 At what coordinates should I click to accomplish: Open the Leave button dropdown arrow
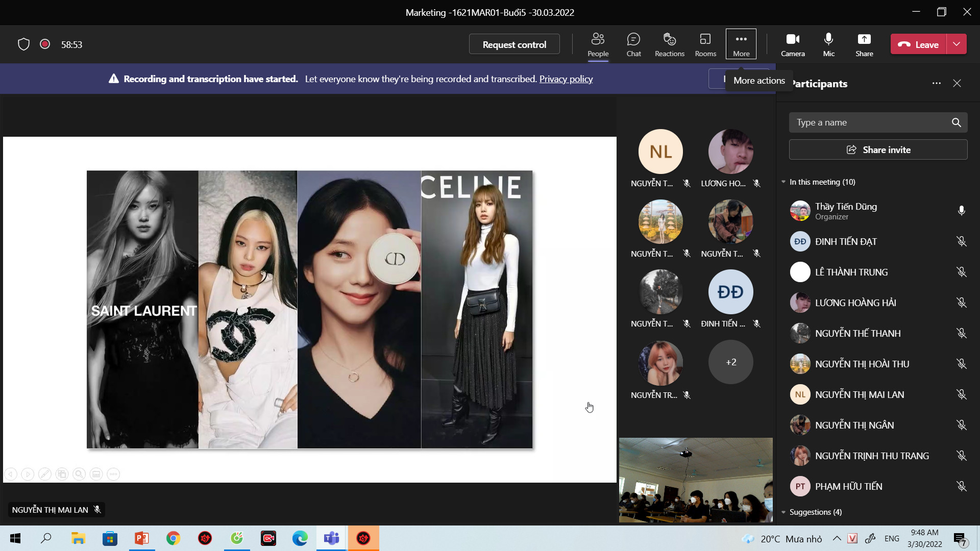(x=957, y=44)
